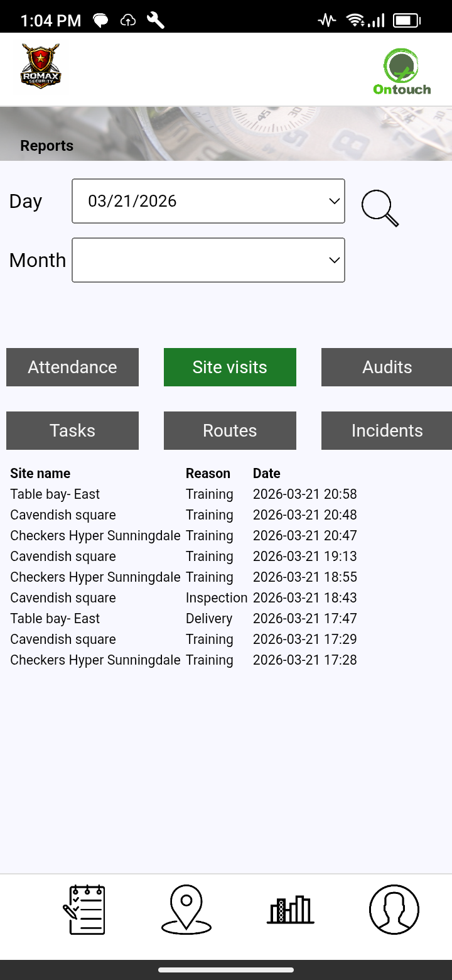Open the checklist tasks icon in bottom bar

(x=84, y=909)
